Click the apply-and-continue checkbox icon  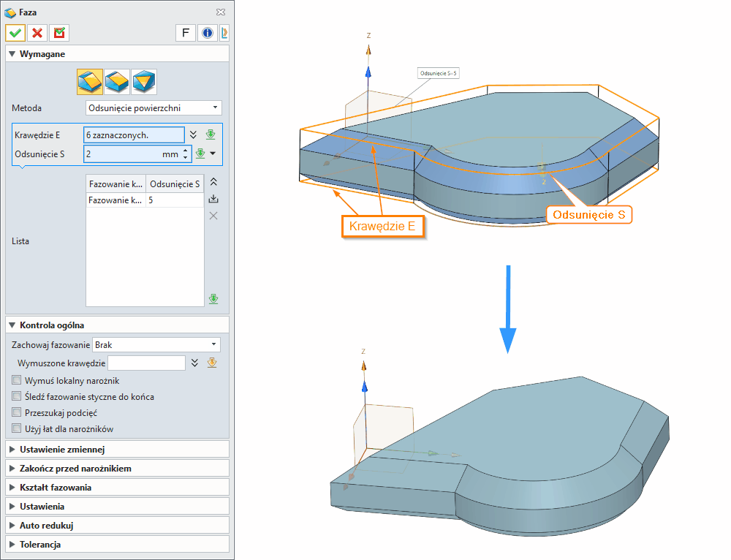58,33
